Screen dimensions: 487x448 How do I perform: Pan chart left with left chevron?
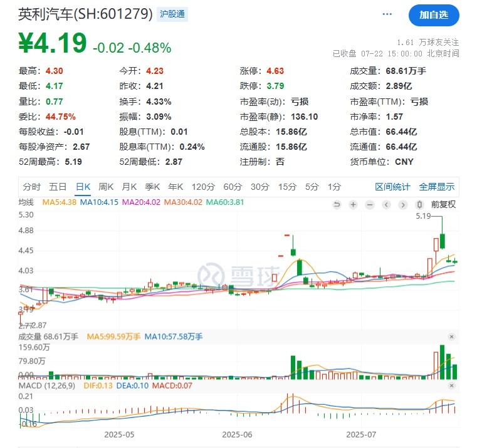(x=386, y=205)
